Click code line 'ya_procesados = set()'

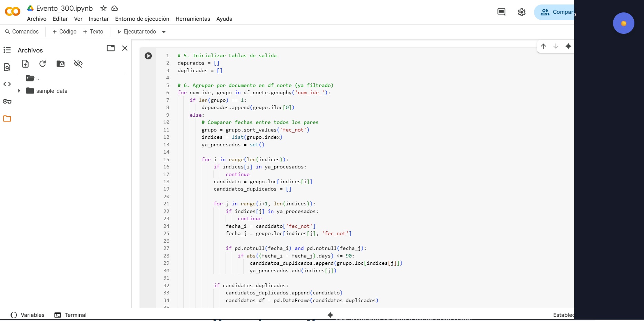click(233, 145)
